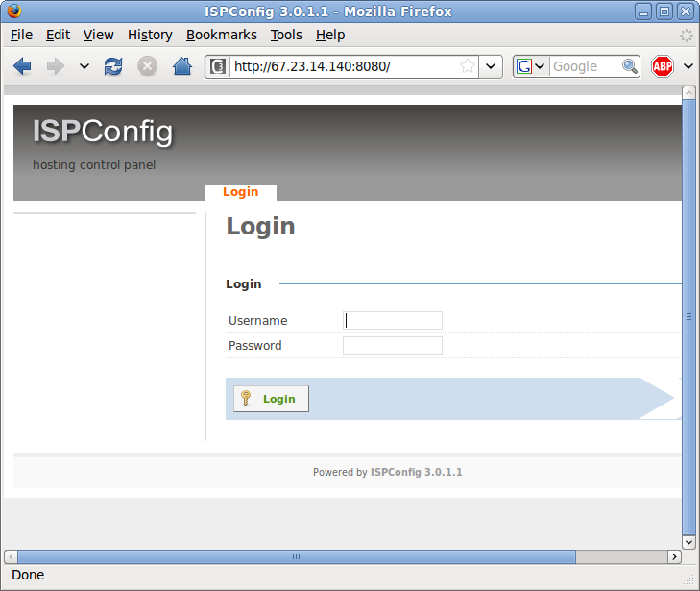
Task: Minimize the Firefox window
Action: pyautogui.click(x=643, y=12)
